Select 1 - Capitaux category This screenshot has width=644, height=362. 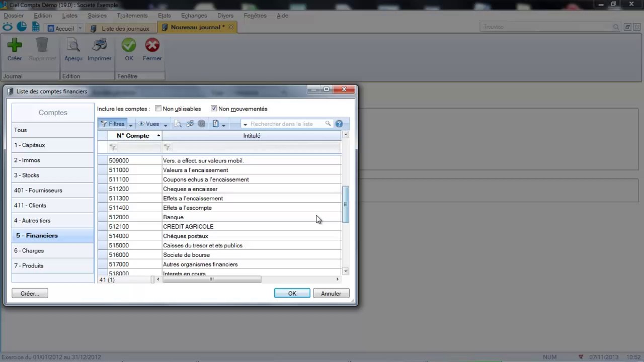[53, 145]
